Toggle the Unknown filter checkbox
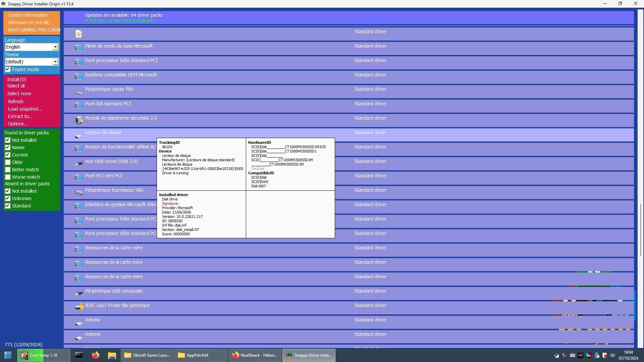The image size is (644, 362). click(x=8, y=198)
